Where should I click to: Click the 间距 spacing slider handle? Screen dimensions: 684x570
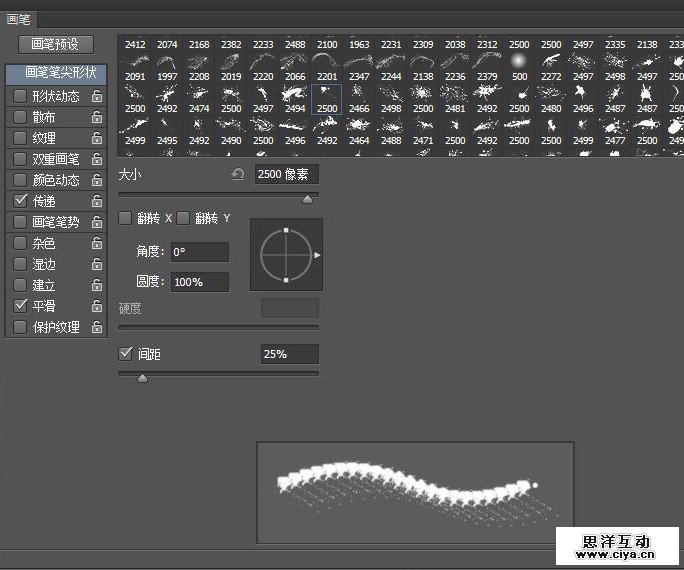(142, 378)
